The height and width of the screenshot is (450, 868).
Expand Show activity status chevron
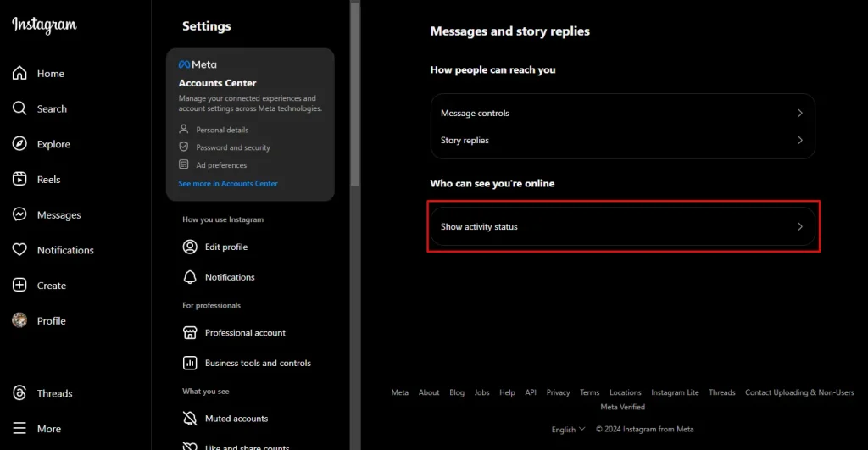(x=800, y=226)
